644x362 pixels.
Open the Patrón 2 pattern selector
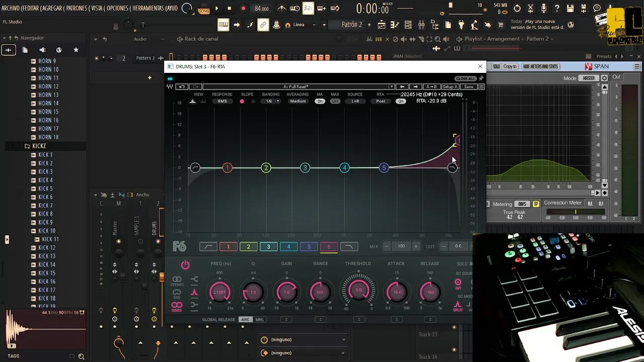(352, 25)
